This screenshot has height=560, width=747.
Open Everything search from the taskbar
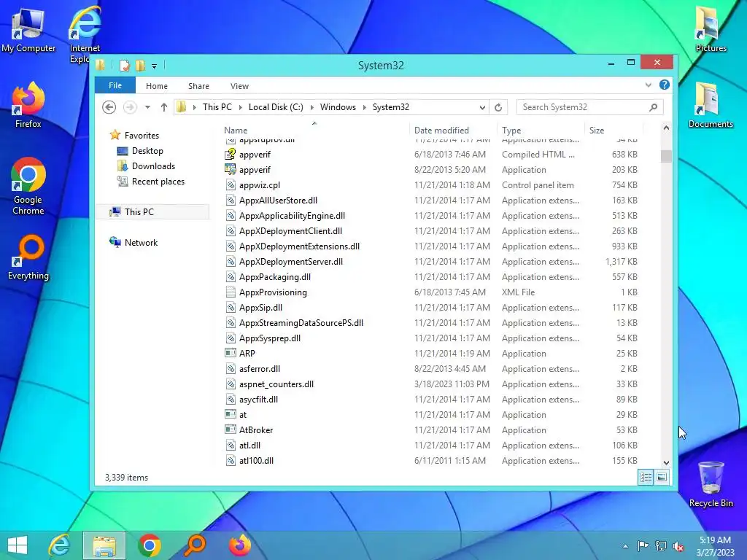pos(195,545)
